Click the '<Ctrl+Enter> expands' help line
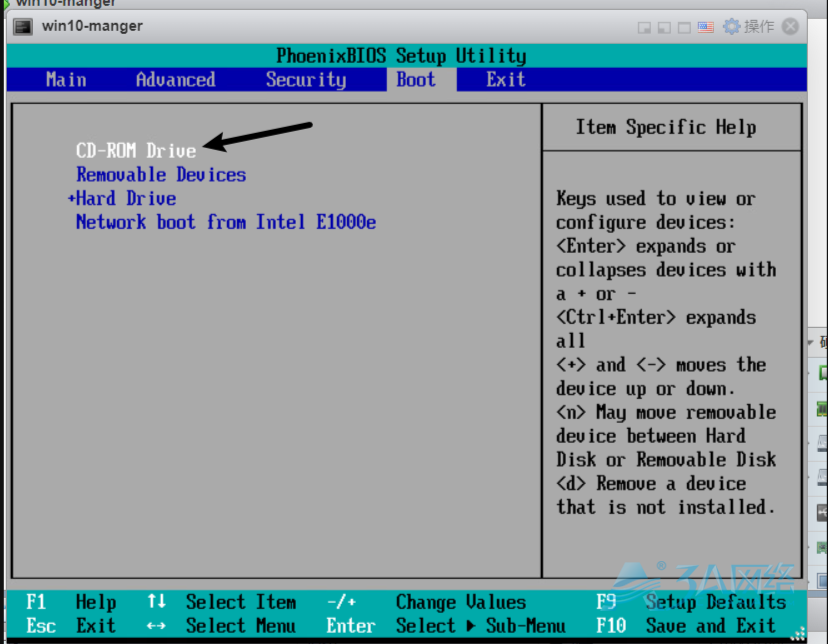 point(656,317)
